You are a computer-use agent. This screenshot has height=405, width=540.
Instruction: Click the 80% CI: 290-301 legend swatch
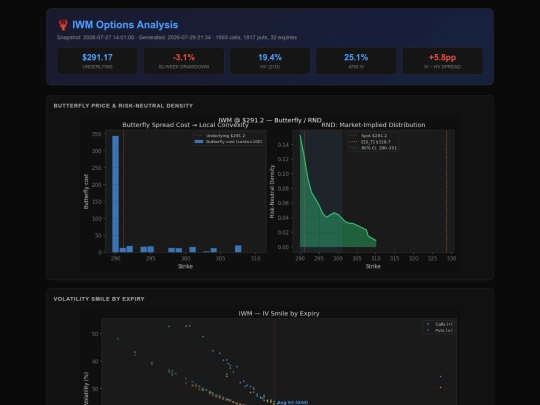coord(354,148)
